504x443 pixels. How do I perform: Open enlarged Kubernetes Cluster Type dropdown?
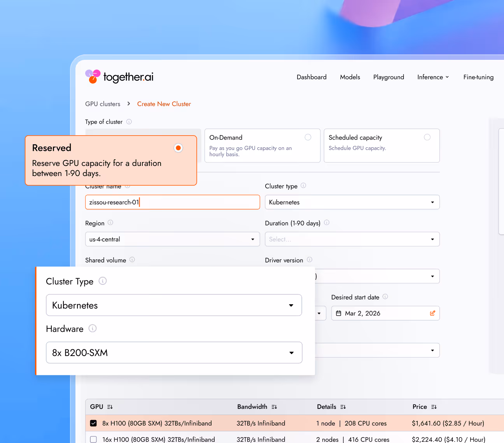point(174,305)
